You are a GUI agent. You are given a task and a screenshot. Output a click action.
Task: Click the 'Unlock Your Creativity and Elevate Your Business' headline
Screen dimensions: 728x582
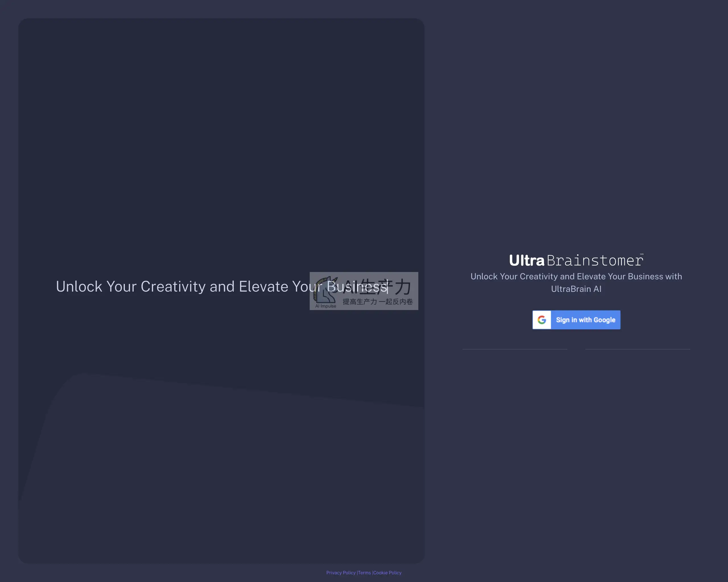pyautogui.click(x=222, y=286)
